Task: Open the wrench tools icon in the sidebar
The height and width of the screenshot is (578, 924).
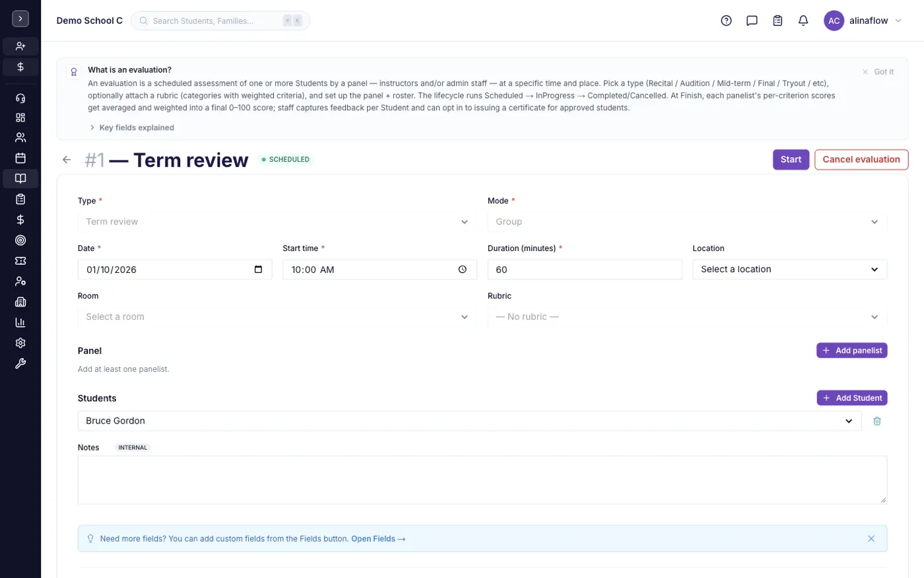Action: pos(20,363)
